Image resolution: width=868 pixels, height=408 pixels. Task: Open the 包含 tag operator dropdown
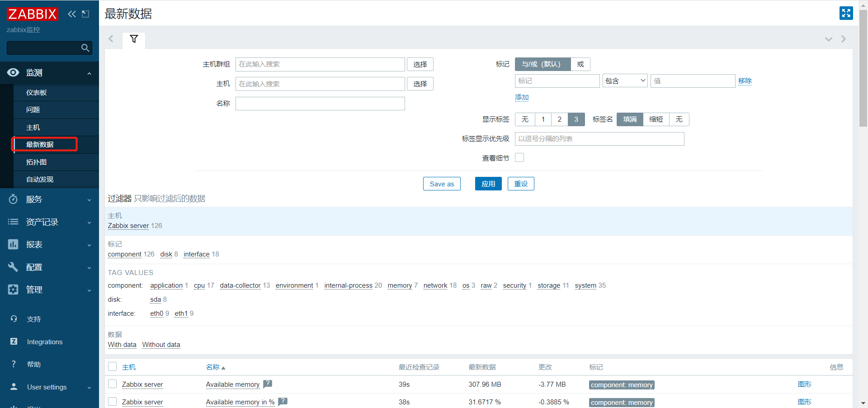coord(625,81)
